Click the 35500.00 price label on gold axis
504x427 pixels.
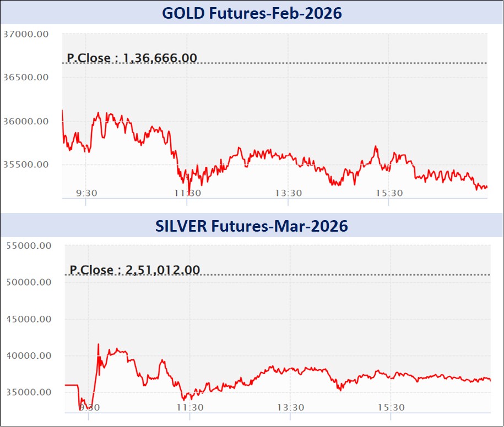[x=25, y=165]
